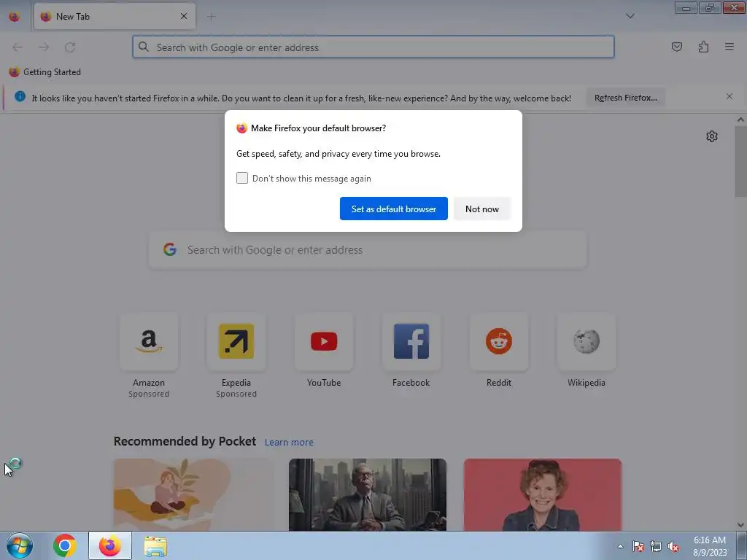Click the page search box with Google logo
The image size is (747, 560).
368,250
